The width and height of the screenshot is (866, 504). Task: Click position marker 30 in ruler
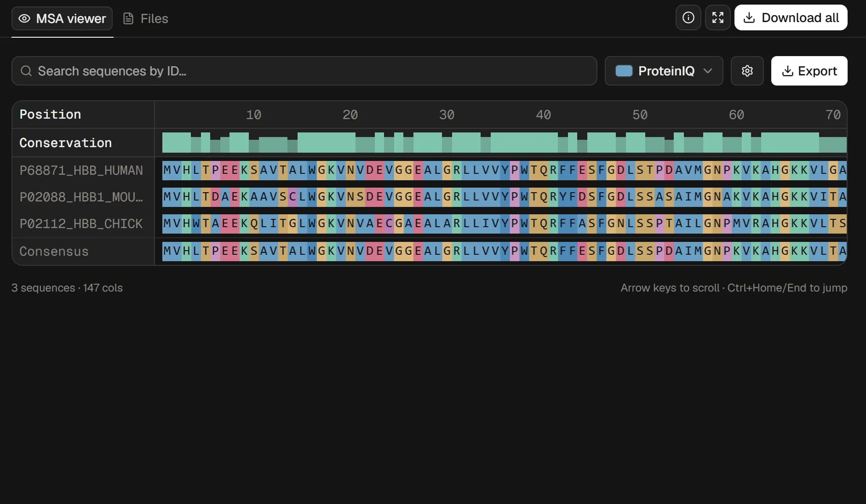447,115
